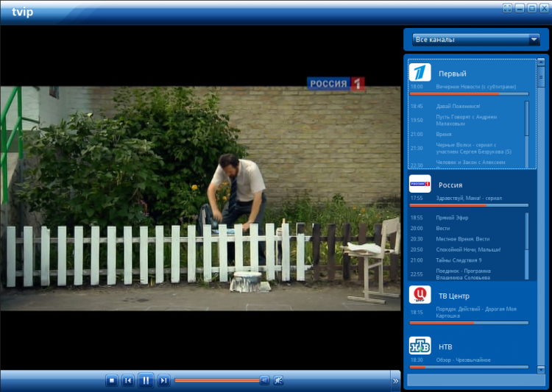This screenshot has width=552, height=392.
Task: Click the Россия program progress bar
Action: [x=469, y=205]
